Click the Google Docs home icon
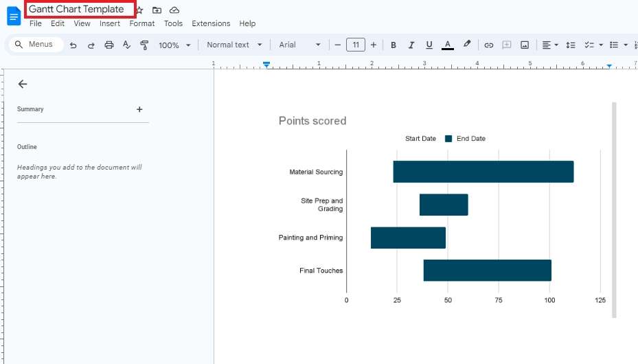The height and width of the screenshot is (364, 638). click(14, 16)
